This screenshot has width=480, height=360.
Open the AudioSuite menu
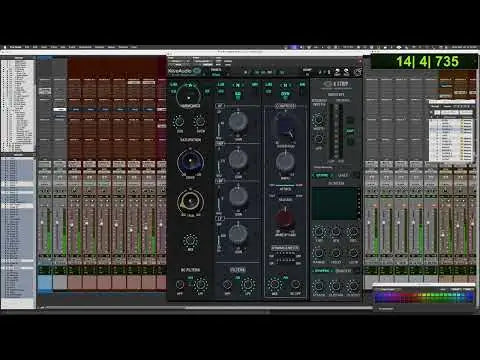coord(85,47)
